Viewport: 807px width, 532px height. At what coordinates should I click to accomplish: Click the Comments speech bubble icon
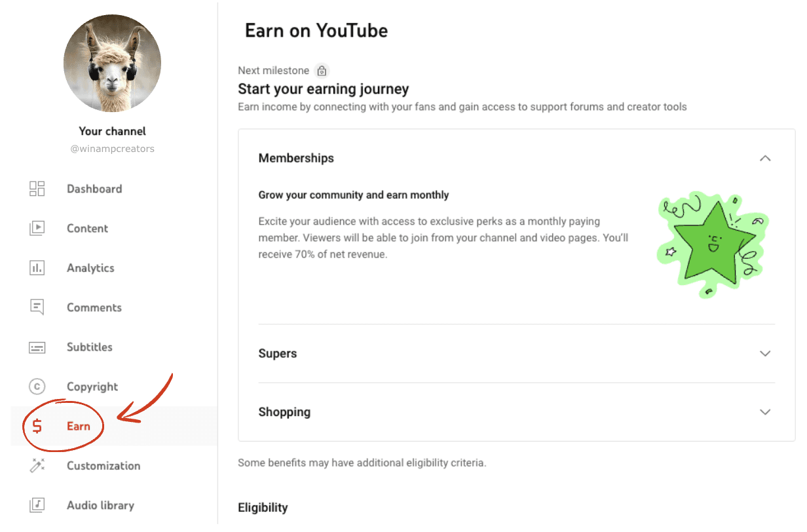pyautogui.click(x=37, y=307)
